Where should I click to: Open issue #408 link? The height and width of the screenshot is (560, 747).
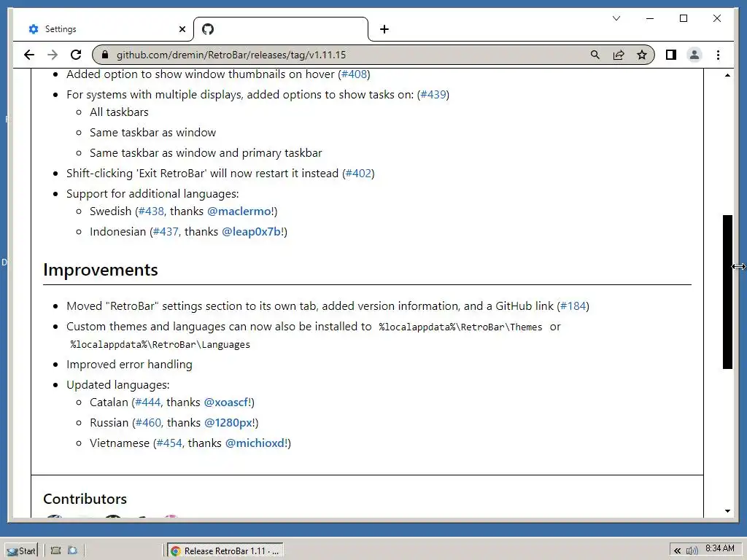[355, 74]
